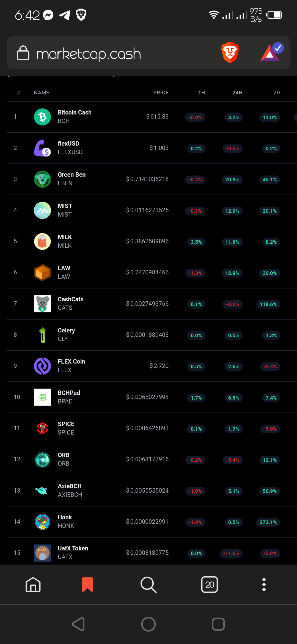Viewport: 297px width, 644px height.
Task: Sort by the 7D change column header
Action: coord(276,93)
